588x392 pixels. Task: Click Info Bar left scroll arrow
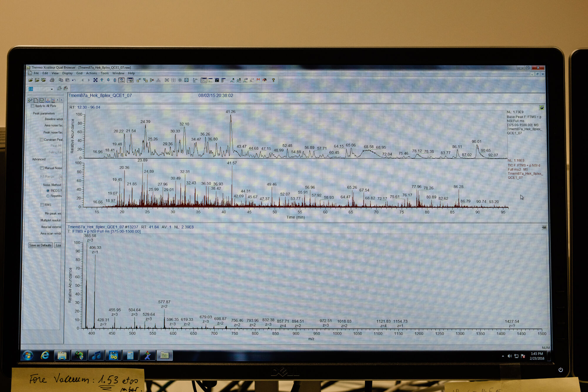[58, 100]
